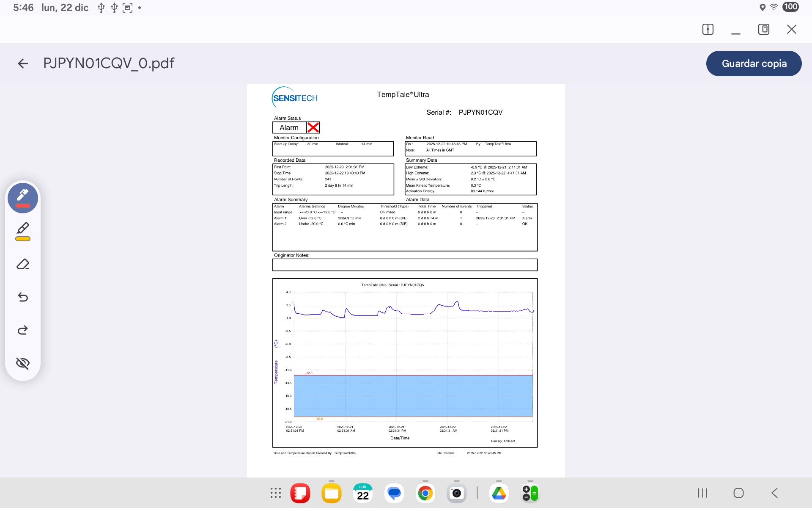Viewport: 812px width, 508px height.
Task: Undo the last annotation
Action: 23,297
